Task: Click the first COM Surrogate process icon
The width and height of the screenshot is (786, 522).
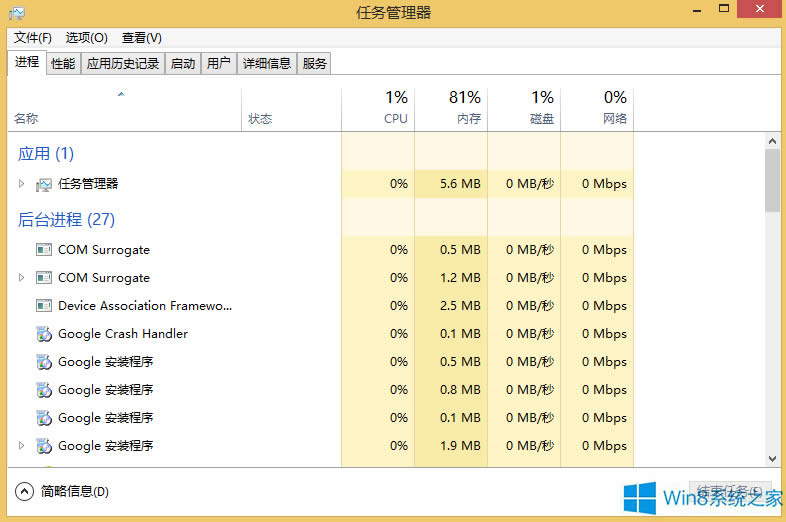Action: pos(43,250)
